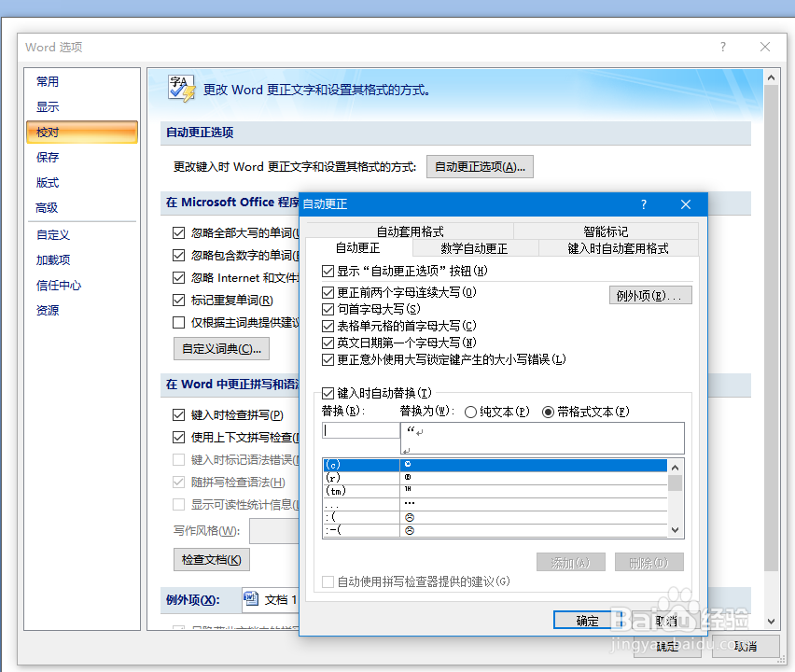Toggle 显示“自动更正选项”按钮 checkbox
Image resolution: width=795 pixels, height=672 pixels.
coord(328,272)
